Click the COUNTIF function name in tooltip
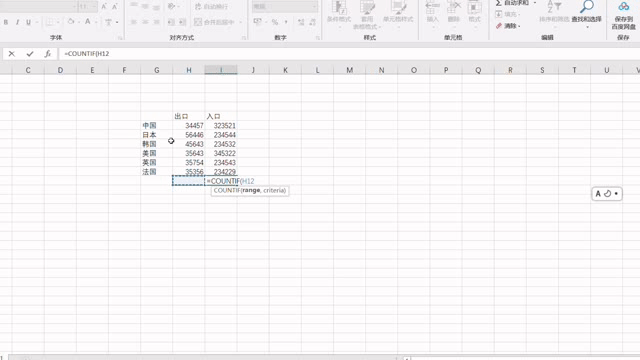640x360 pixels. pyautogui.click(x=227, y=191)
